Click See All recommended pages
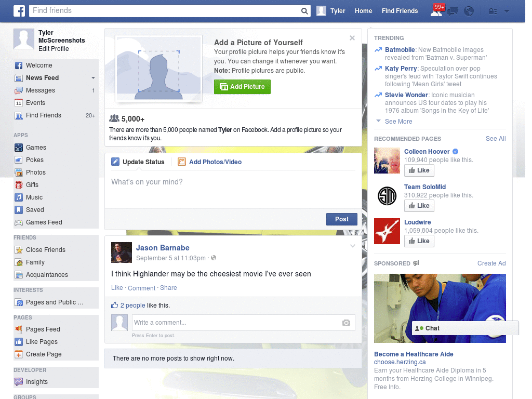This screenshot has width=532, height=399. click(495, 138)
